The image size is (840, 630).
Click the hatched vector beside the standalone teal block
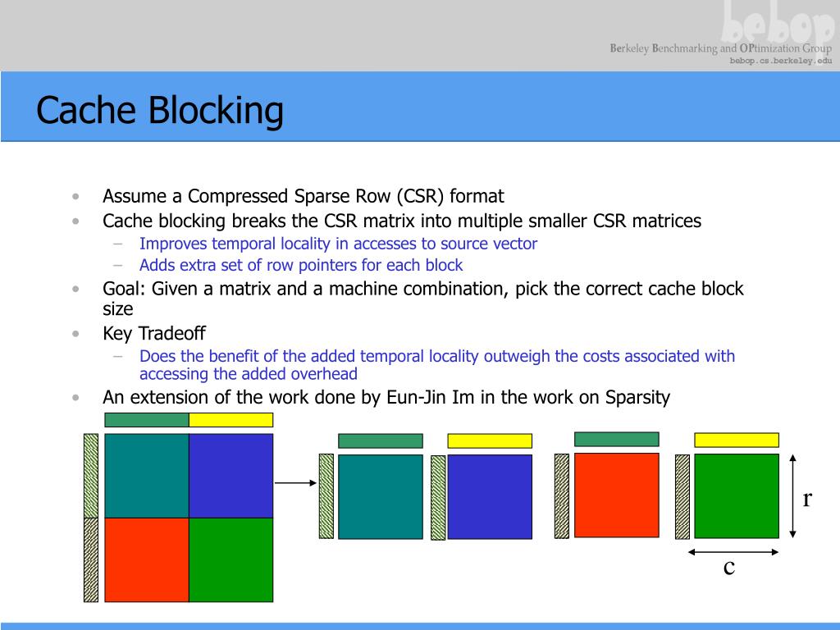pyautogui.click(x=326, y=496)
